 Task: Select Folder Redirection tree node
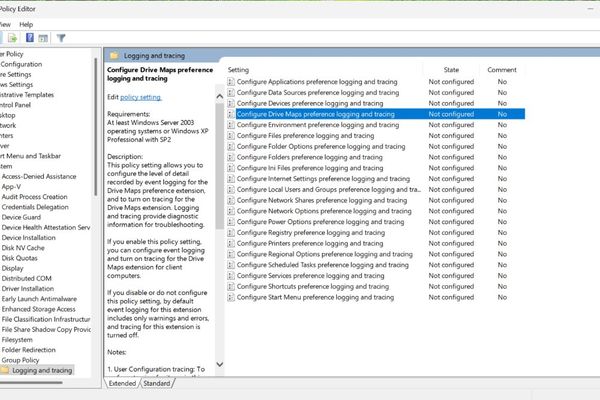coord(29,350)
